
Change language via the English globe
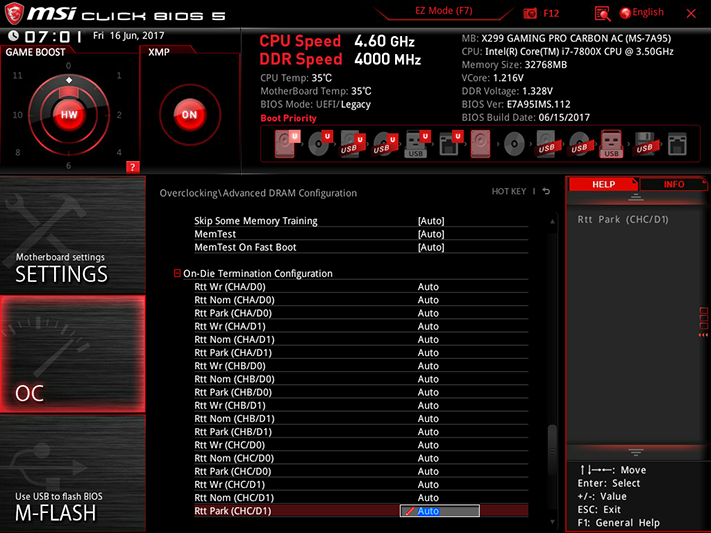642,13
